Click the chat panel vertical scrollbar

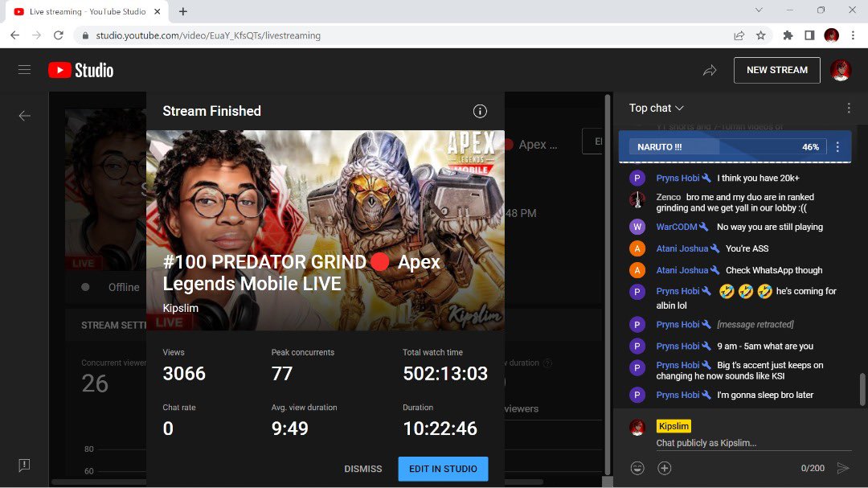[x=862, y=389]
